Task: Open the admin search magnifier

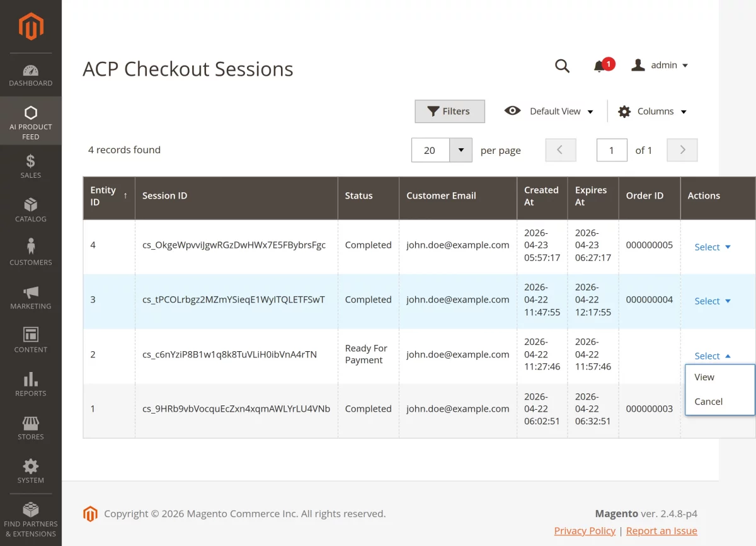Action: click(x=562, y=65)
